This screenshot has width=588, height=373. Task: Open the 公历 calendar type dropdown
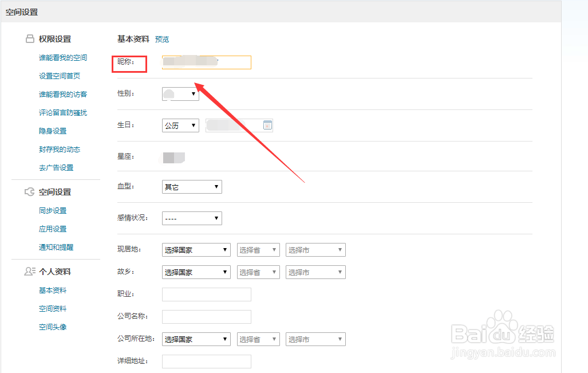coord(180,125)
